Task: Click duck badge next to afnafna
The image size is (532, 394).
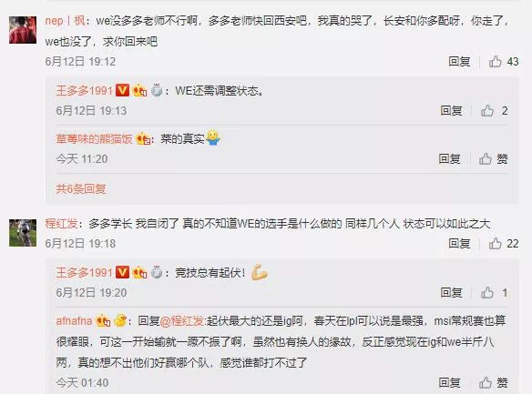Action: coord(120,320)
